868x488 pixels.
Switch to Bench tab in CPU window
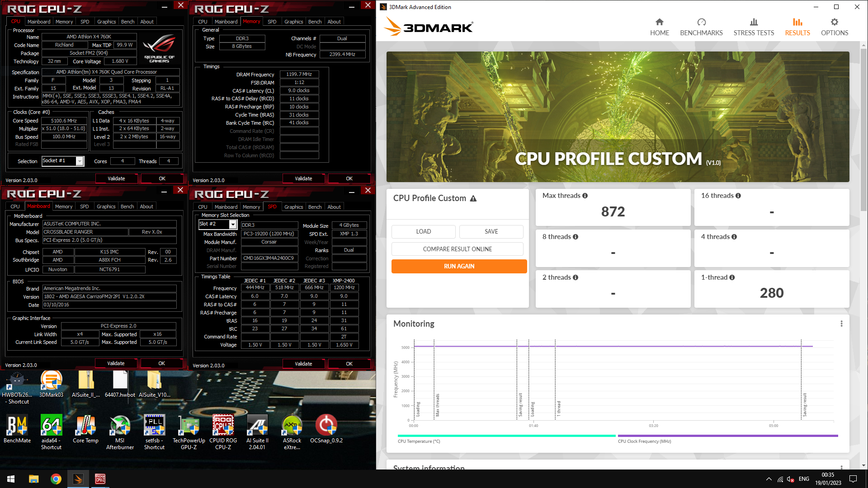click(x=127, y=21)
